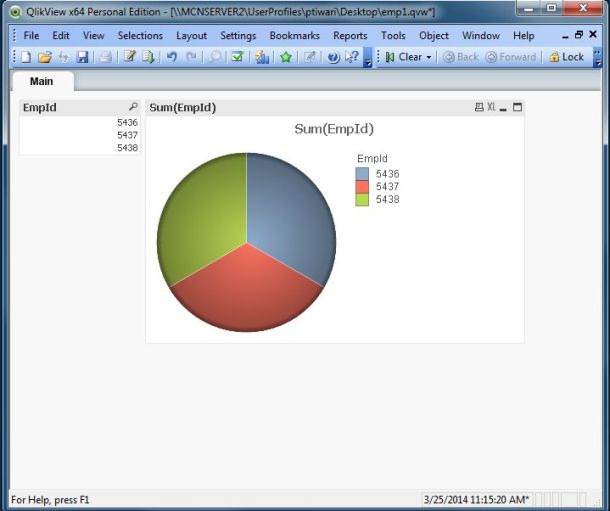Open the Selections menu
Screen dimensions: 610x511
(140, 36)
